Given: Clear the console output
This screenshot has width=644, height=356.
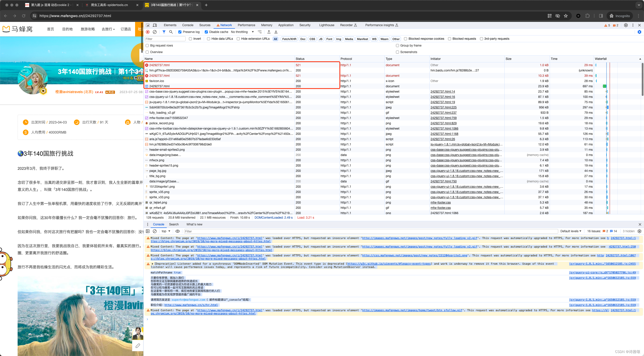Looking at the screenshot, I should [x=155, y=231].
